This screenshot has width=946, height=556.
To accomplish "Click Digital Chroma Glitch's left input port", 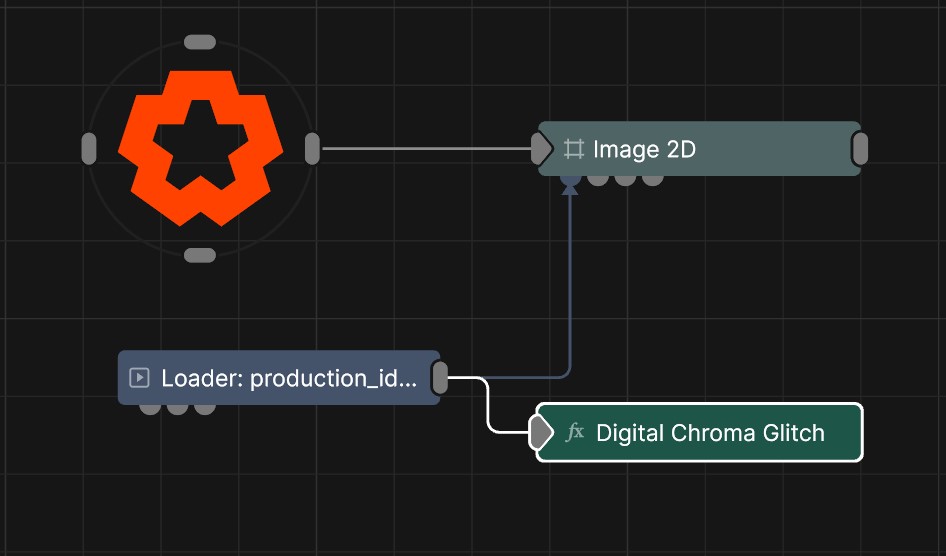I will pos(540,433).
